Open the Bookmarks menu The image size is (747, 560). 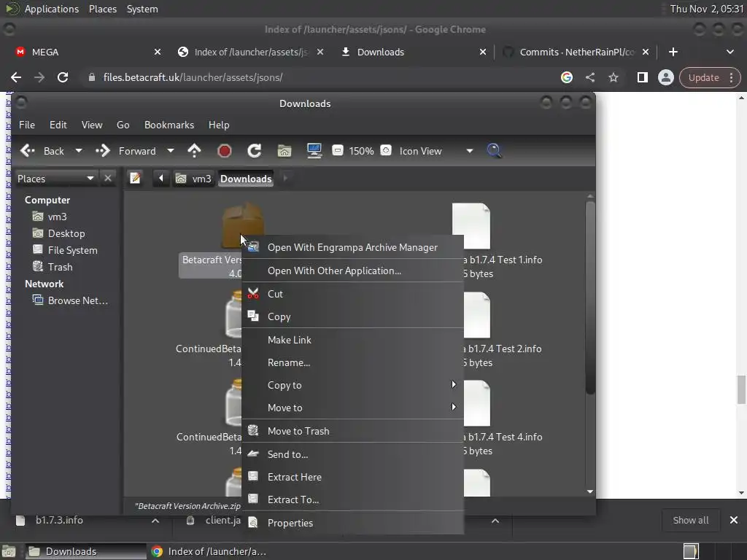[x=169, y=125]
